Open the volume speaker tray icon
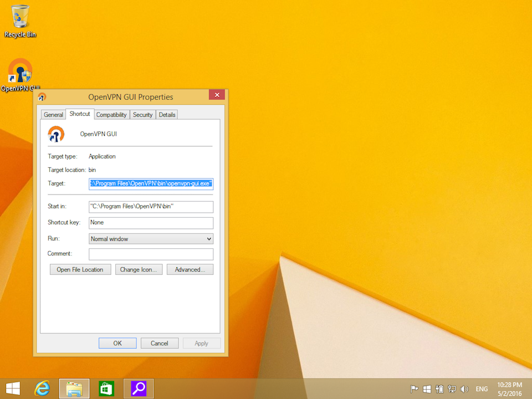Image resolution: width=532 pixels, height=399 pixels. click(464, 389)
